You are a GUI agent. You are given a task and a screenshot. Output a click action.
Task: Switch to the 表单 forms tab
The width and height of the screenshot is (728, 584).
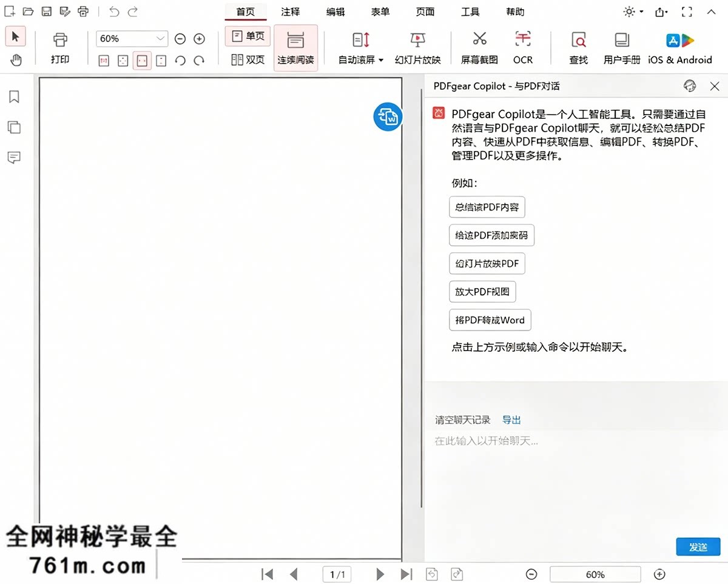(380, 12)
